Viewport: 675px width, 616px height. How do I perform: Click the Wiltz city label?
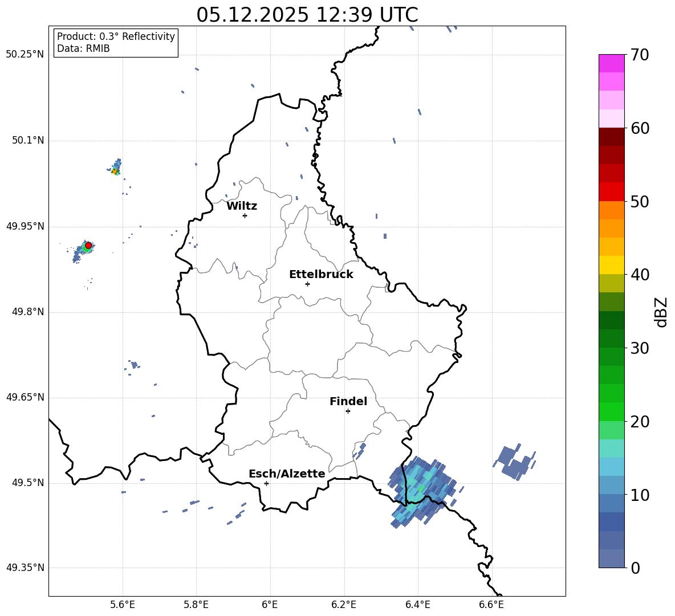pyautogui.click(x=242, y=206)
